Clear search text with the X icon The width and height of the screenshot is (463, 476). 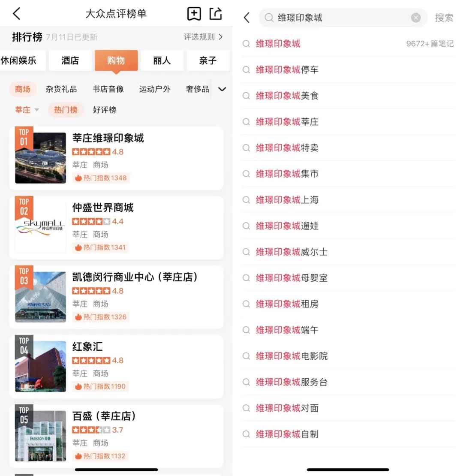pyautogui.click(x=415, y=18)
